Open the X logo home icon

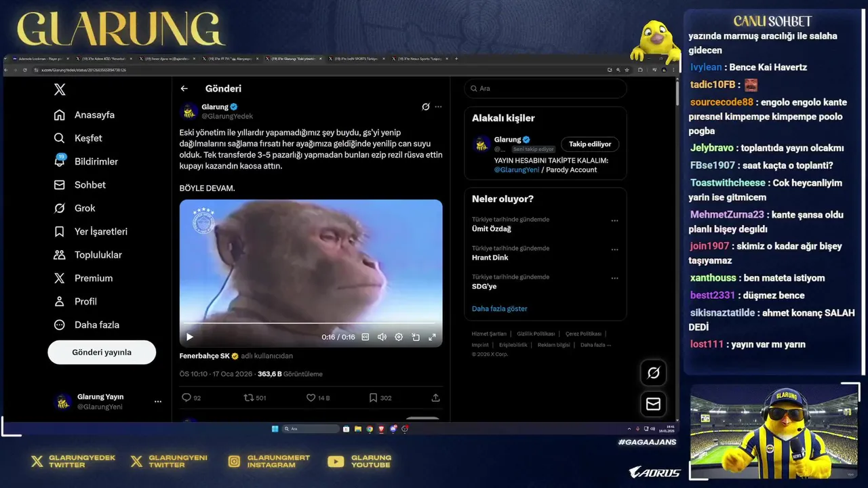coord(60,89)
